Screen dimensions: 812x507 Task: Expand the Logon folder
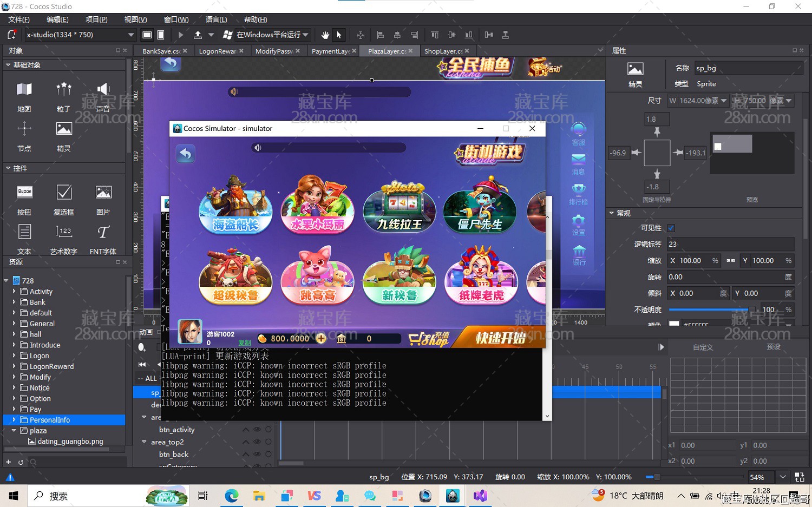[x=14, y=355]
